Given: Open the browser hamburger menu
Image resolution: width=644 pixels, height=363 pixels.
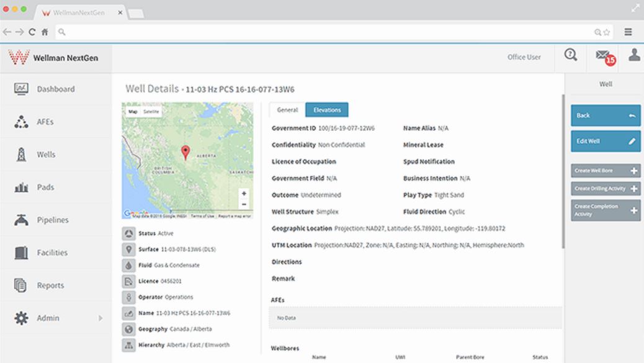Looking at the screenshot, I should click(628, 32).
